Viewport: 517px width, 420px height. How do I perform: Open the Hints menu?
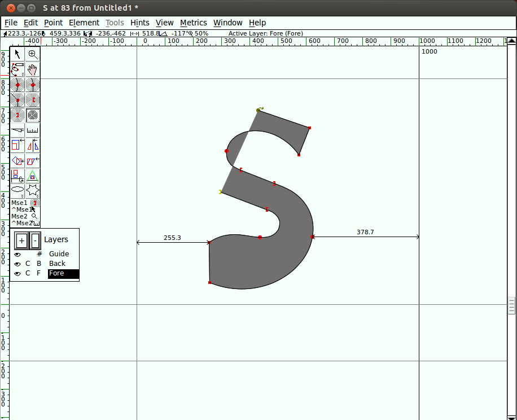point(140,23)
